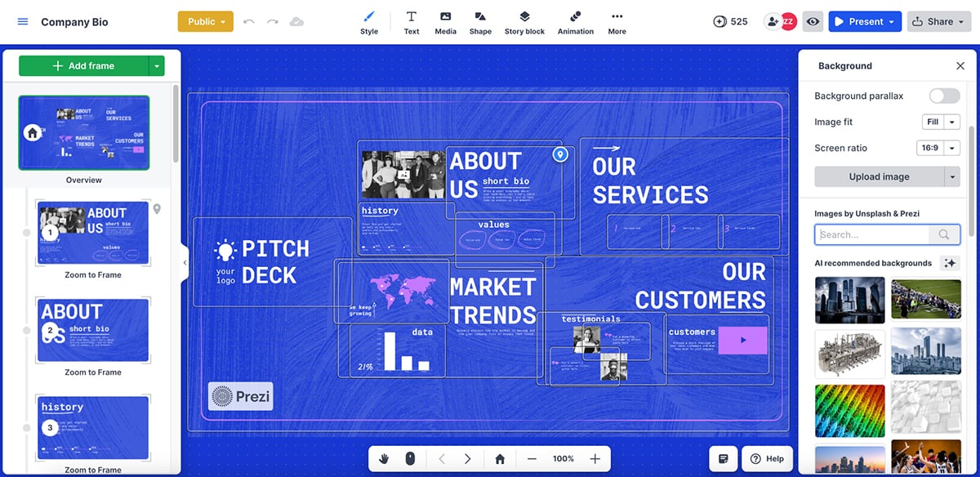The width and height of the screenshot is (980, 477).
Task: Select the Text tool in the toolbar
Action: pos(412,21)
